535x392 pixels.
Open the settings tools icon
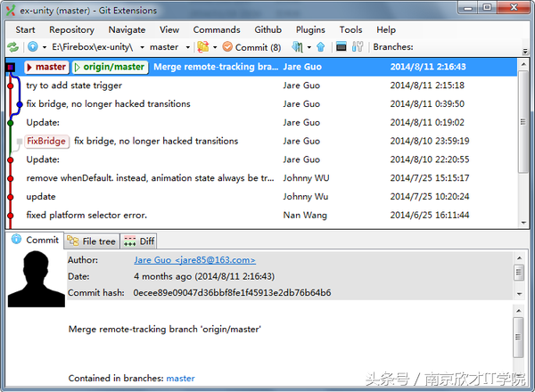tap(358, 46)
